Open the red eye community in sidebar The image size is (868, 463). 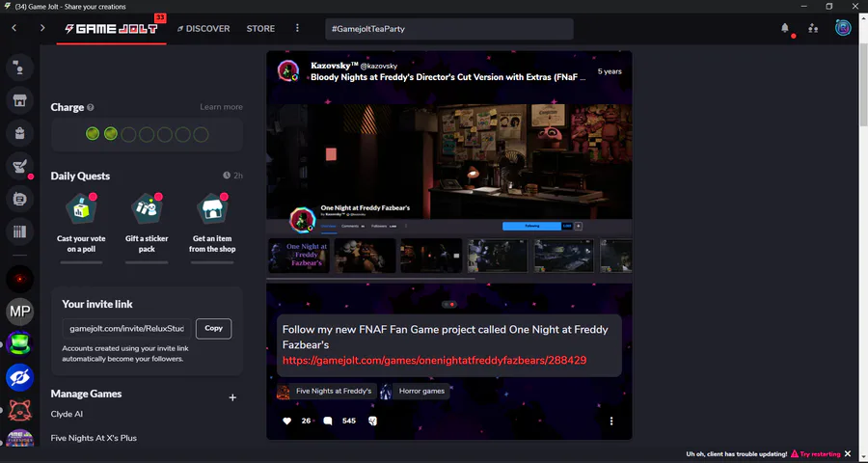coord(19,279)
